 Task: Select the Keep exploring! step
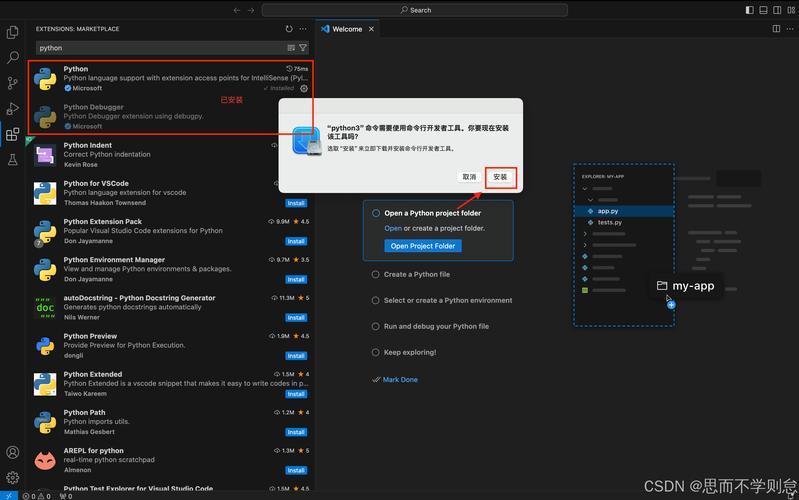(404, 352)
